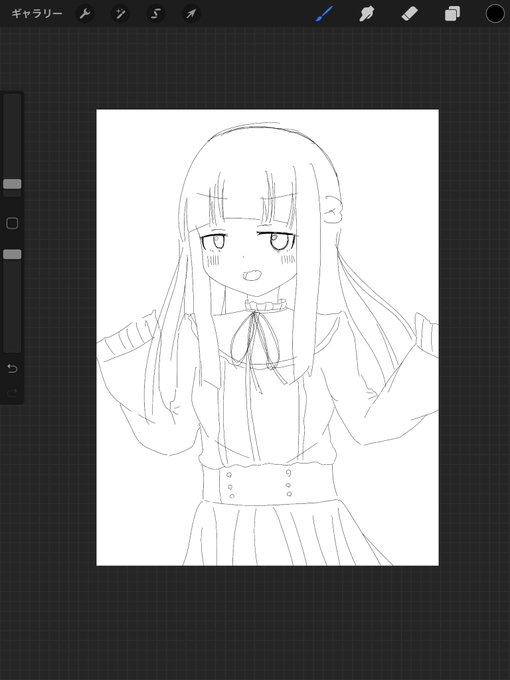This screenshot has height=680, width=510.
Task: Open the black color picker circle
Action: click(x=495, y=13)
